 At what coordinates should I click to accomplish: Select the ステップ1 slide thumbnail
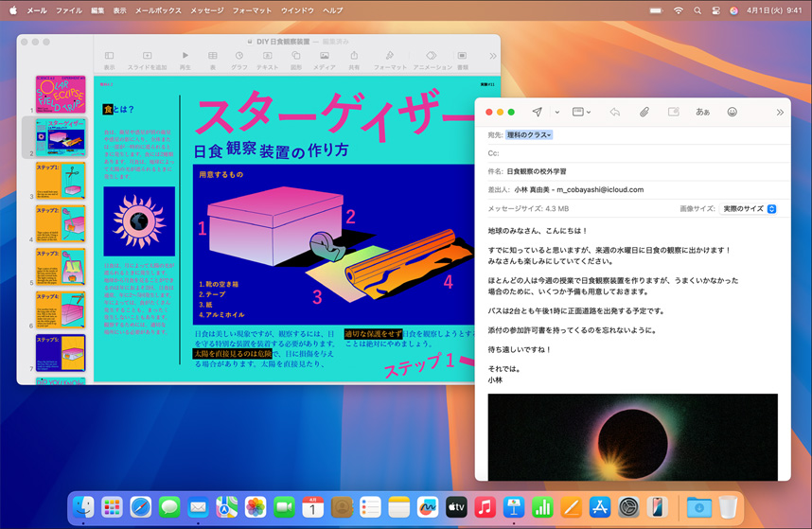[x=61, y=180]
